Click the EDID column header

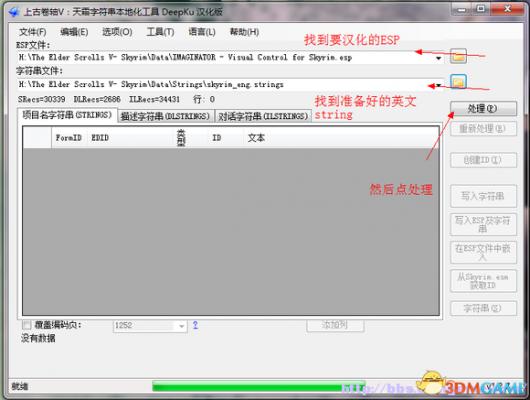point(100,138)
